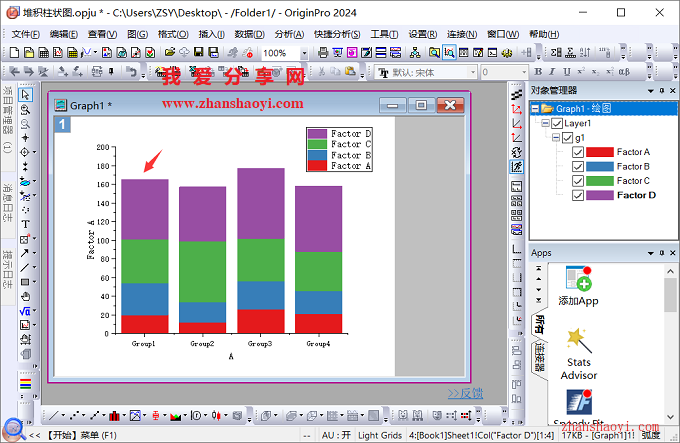680x443 pixels.
Task: Click the layer 1 indicator button
Action: click(62, 125)
